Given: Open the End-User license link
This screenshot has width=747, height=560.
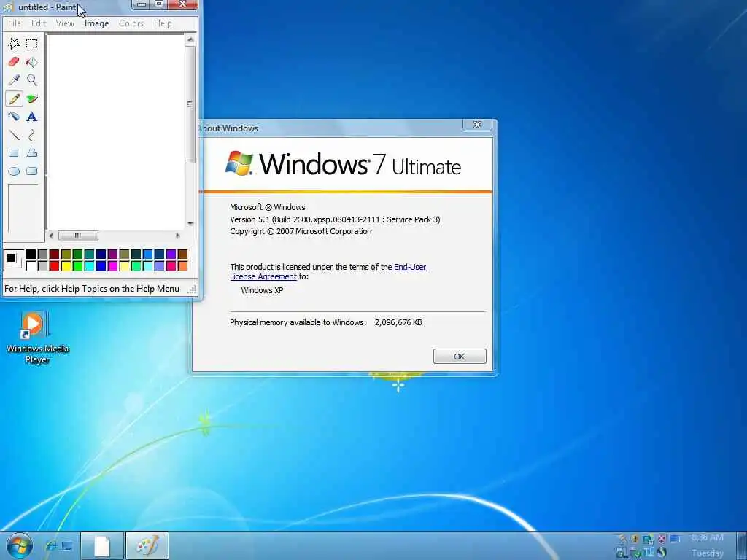Looking at the screenshot, I should [410, 267].
